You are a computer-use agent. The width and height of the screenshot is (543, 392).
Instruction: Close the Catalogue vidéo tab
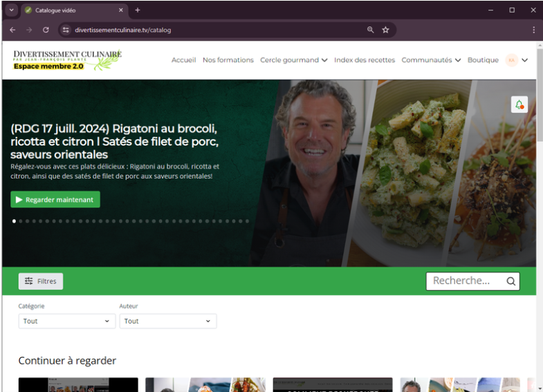click(121, 10)
